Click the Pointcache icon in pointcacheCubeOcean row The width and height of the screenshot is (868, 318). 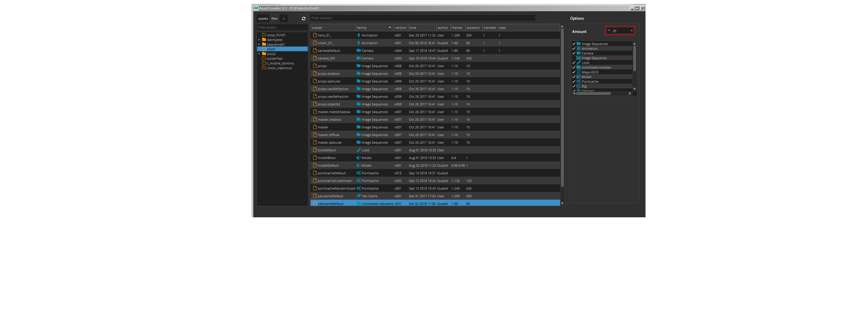pyautogui.click(x=359, y=181)
